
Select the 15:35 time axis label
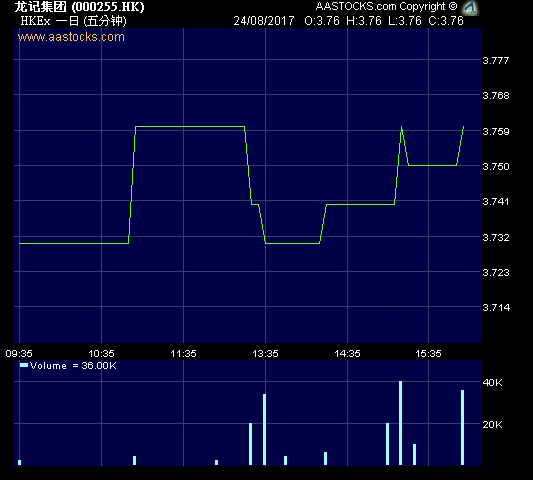[x=428, y=354]
